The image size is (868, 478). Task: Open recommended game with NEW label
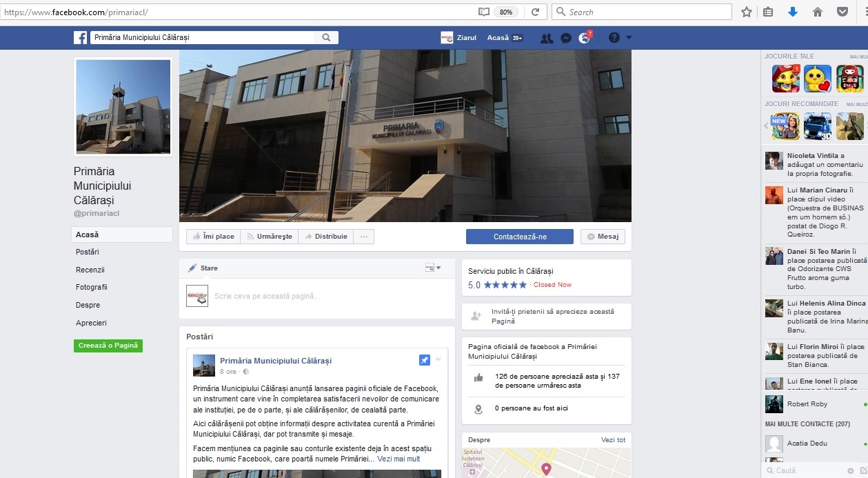tap(785, 126)
